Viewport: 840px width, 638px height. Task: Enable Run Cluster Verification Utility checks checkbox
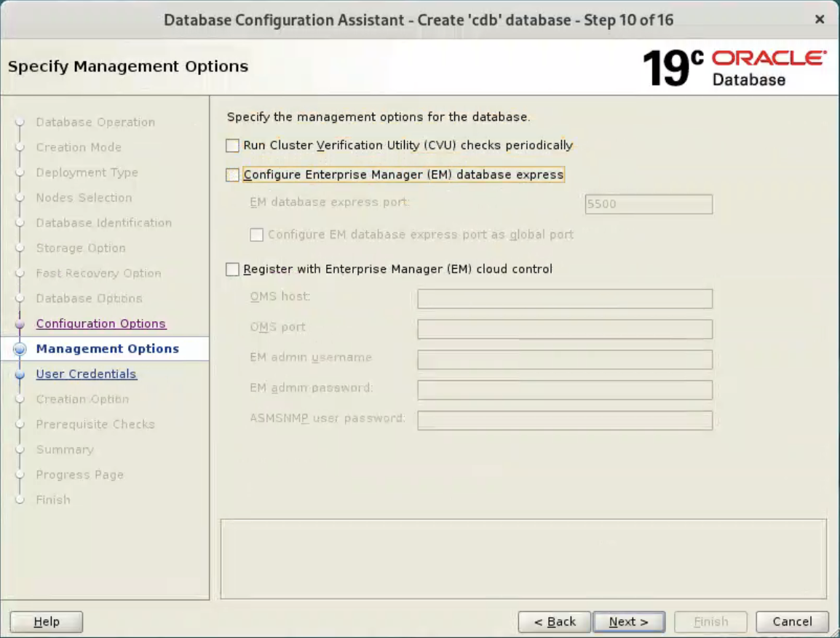click(232, 145)
